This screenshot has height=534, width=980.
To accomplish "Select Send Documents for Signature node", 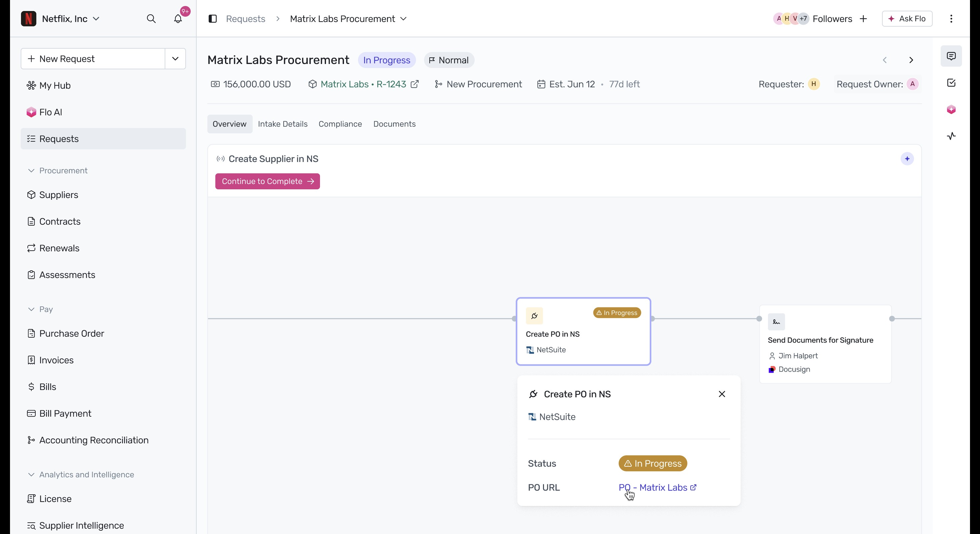I will coord(825,344).
